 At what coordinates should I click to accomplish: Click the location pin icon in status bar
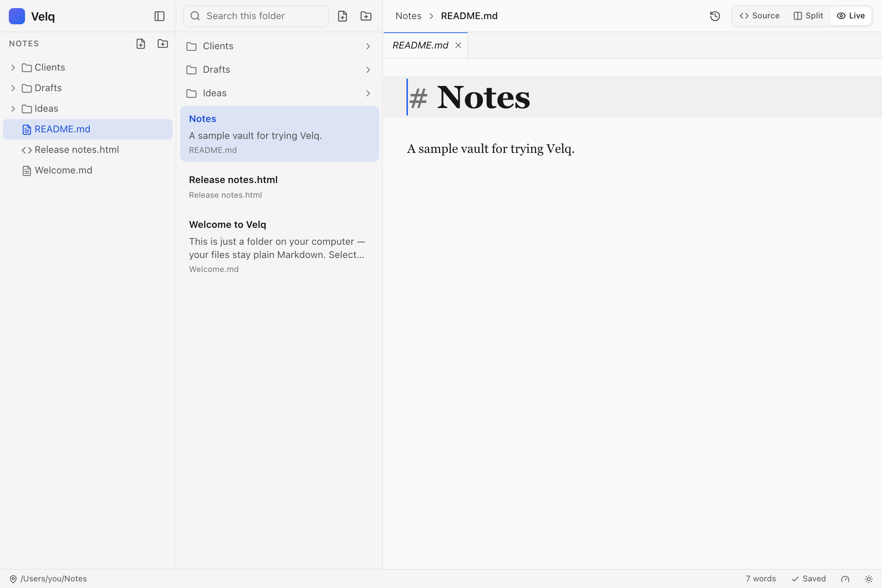13,579
